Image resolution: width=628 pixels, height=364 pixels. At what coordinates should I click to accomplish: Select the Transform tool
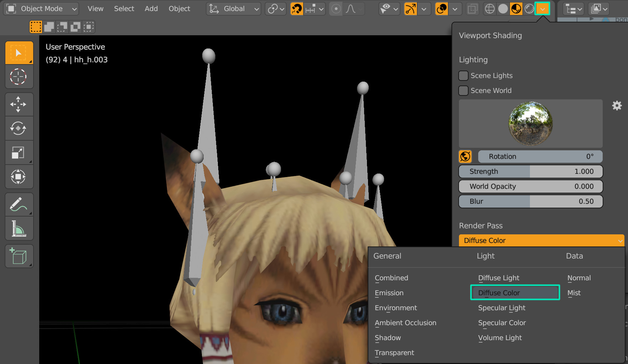coord(19,177)
